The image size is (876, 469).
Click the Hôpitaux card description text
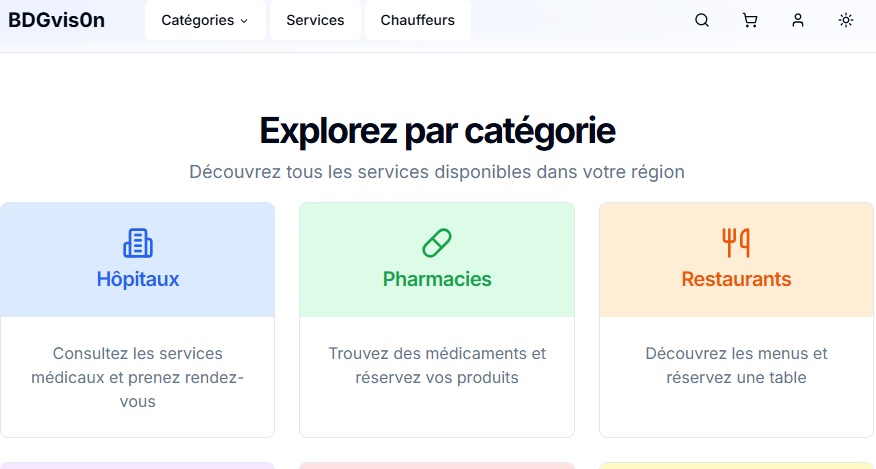coord(138,378)
